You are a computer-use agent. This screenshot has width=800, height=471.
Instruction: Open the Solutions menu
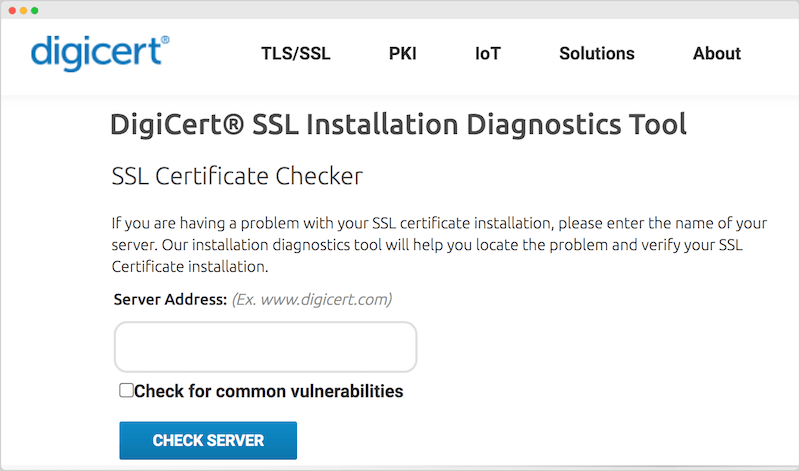pyautogui.click(x=597, y=54)
